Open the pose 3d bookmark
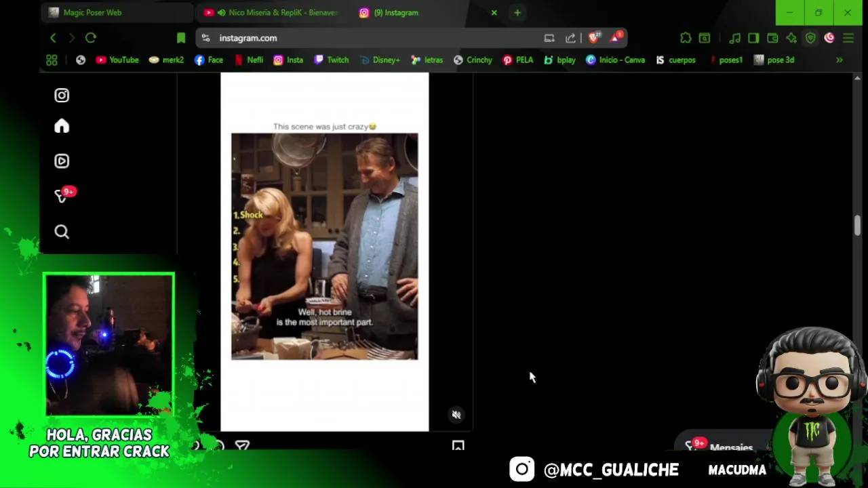The image size is (868, 488). pyautogui.click(x=774, y=60)
